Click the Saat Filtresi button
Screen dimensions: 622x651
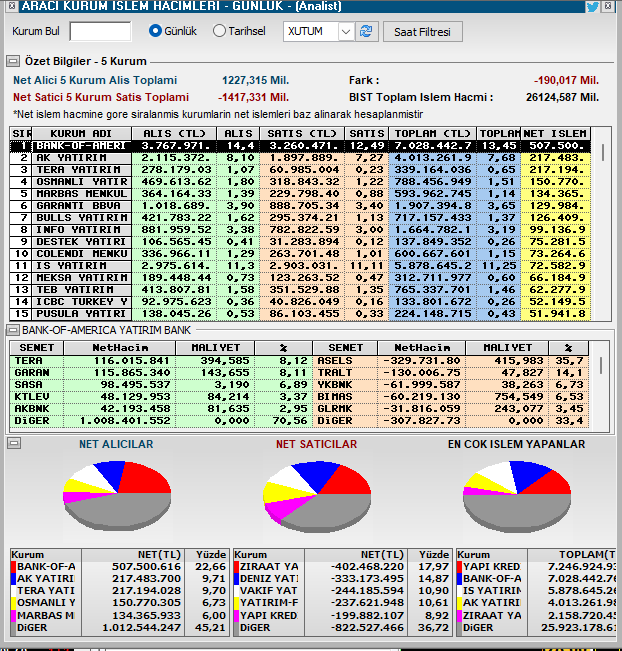pos(422,32)
